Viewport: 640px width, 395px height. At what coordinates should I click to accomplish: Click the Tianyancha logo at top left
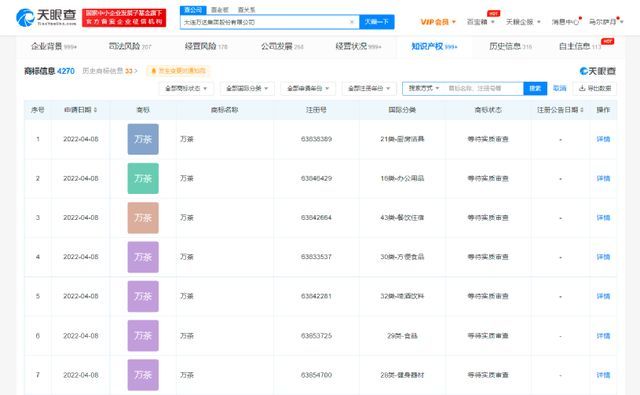(x=46, y=17)
